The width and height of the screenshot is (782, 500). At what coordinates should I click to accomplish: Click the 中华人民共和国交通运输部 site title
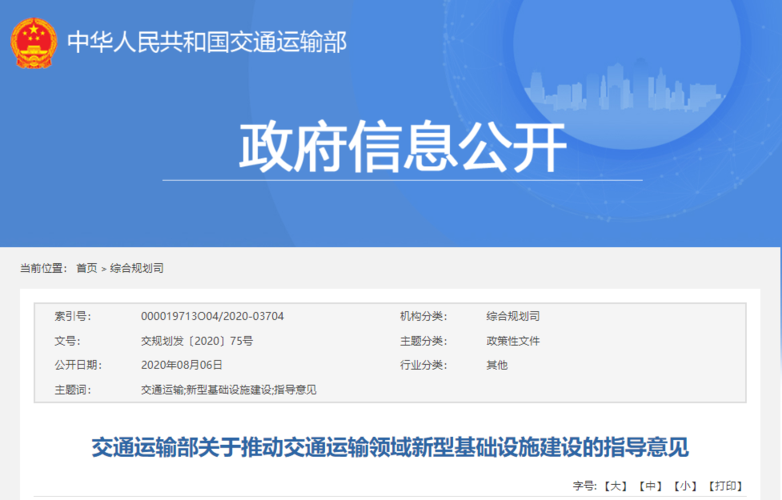[x=206, y=42]
